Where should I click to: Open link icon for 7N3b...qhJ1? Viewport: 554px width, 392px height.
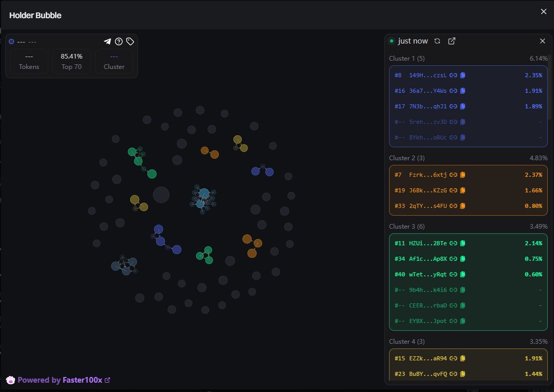coord(453,106)
